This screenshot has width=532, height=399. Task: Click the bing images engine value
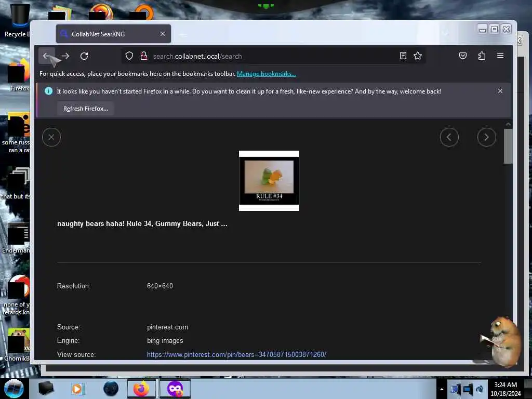pyautogui.click(x=165, y=341)
